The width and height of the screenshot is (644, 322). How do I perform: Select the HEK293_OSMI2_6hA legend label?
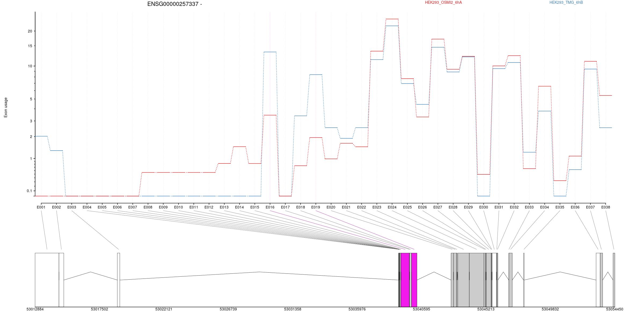443,2
